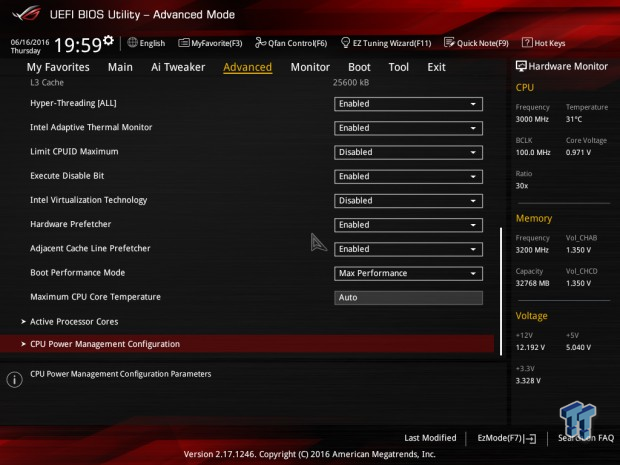
Task: Click the 06/16/2016 date text
Action: [30, 42]
